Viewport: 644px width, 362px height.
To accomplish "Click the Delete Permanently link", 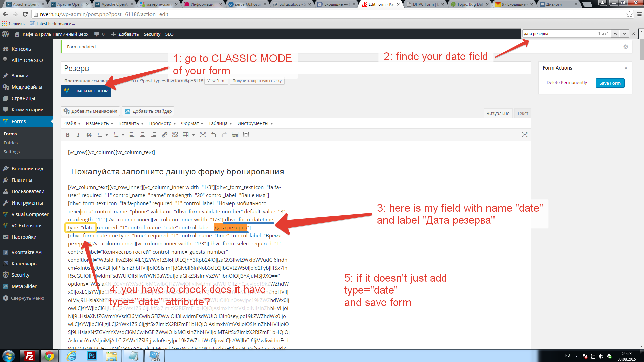I will point(566,83).
